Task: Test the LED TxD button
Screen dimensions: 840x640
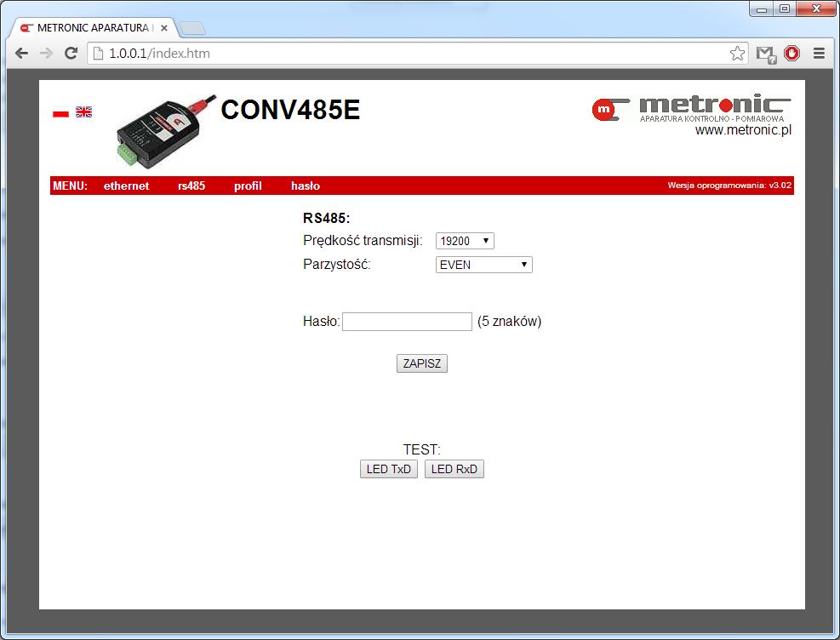Action: (x=388, y=469)
